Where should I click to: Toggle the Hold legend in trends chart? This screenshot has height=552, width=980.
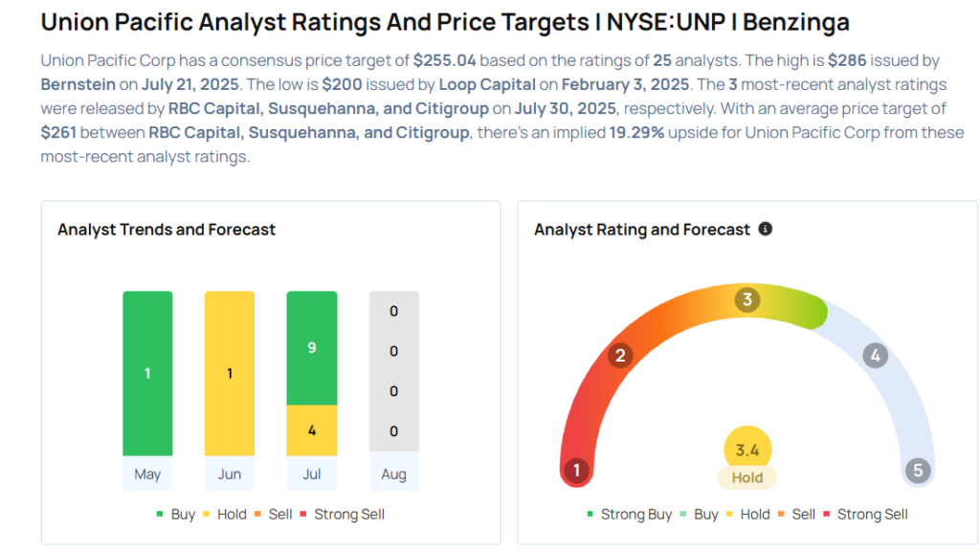(x=225, y=515)
